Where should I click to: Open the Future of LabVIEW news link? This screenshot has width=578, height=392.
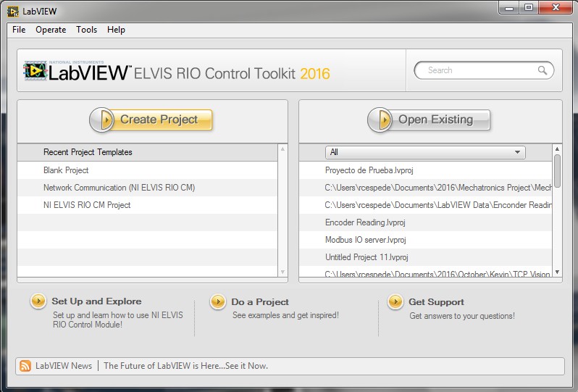[x=185, y=366]
